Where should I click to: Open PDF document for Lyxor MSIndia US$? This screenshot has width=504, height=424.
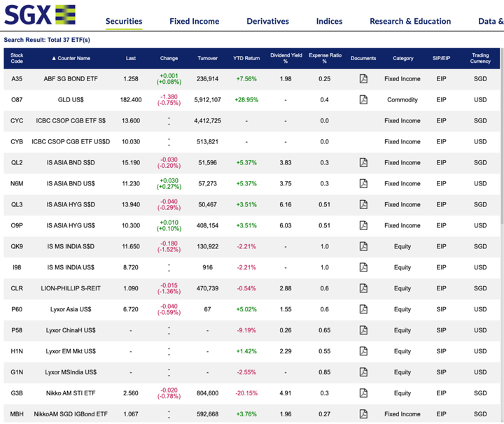[x=363, y=372]
